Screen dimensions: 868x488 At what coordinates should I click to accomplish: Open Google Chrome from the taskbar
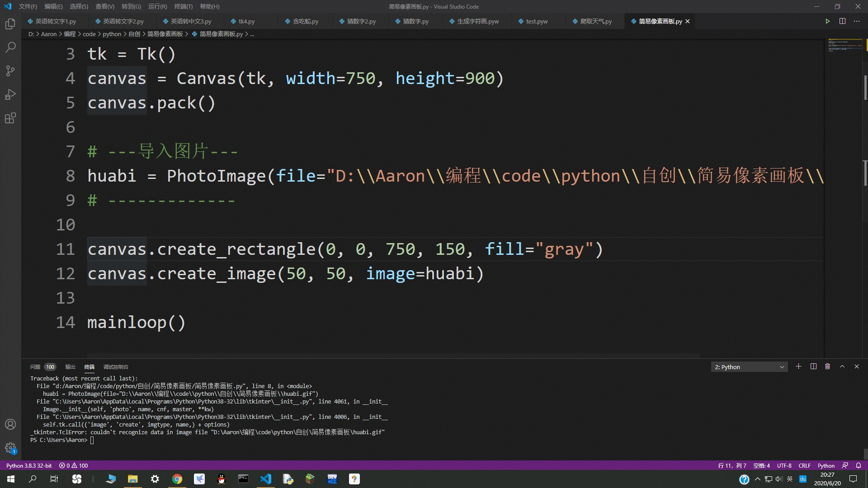point(177,479)
